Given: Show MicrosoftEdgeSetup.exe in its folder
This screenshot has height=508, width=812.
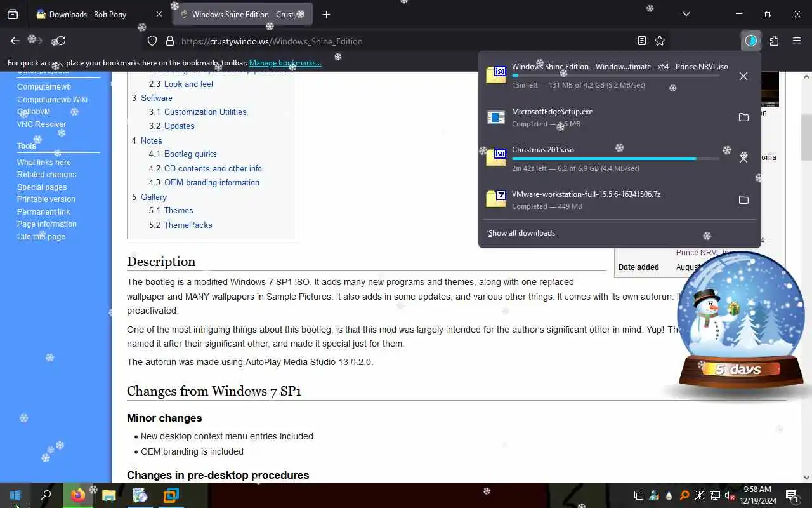Looking at the screenshot, I should pyautogui.click(x=743, y=117).
